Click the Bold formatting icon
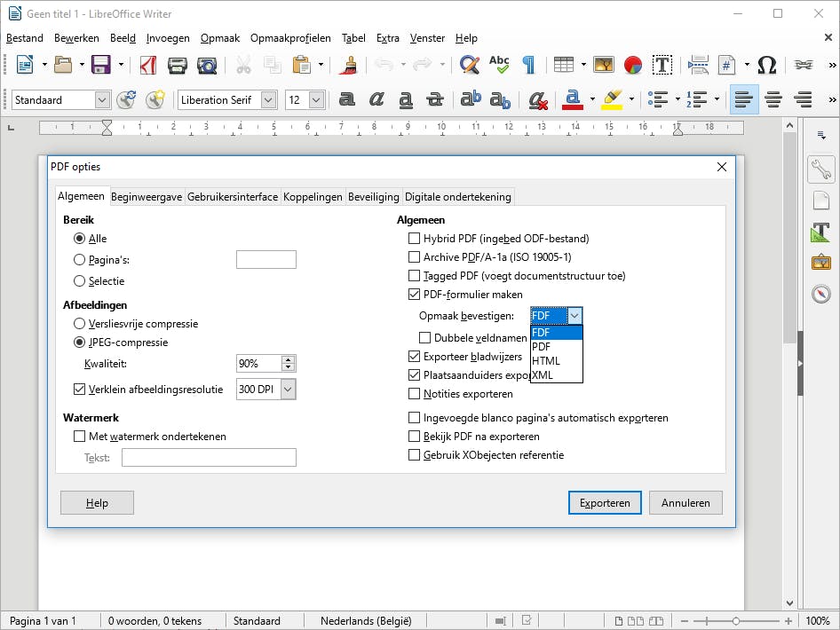 [346, 99]
